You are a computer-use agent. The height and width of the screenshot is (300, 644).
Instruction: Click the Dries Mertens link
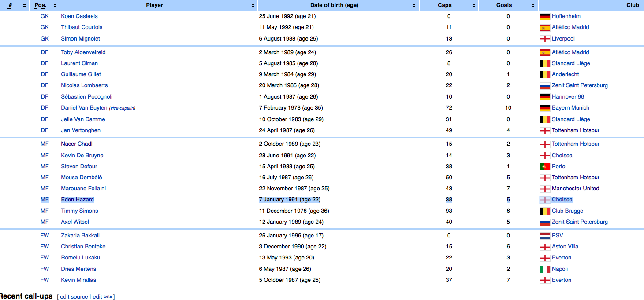click(78, 269)
